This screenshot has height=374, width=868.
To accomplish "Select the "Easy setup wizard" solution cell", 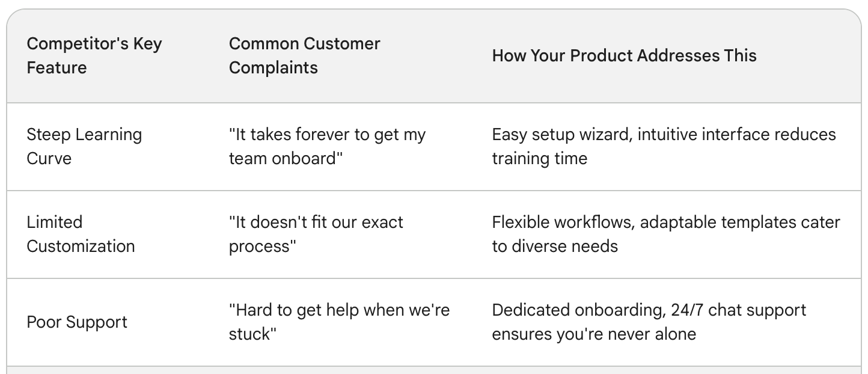I will tap(664, 146).
